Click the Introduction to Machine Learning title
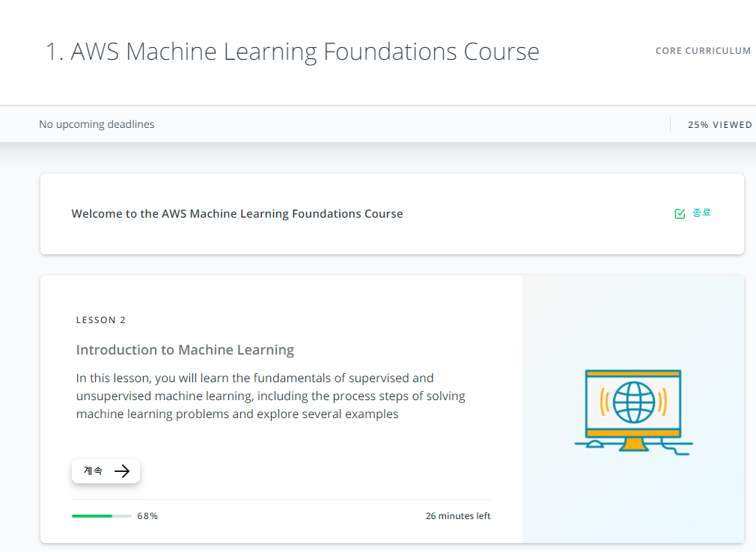Screen dimensions: 756x552 coord(185,350)
